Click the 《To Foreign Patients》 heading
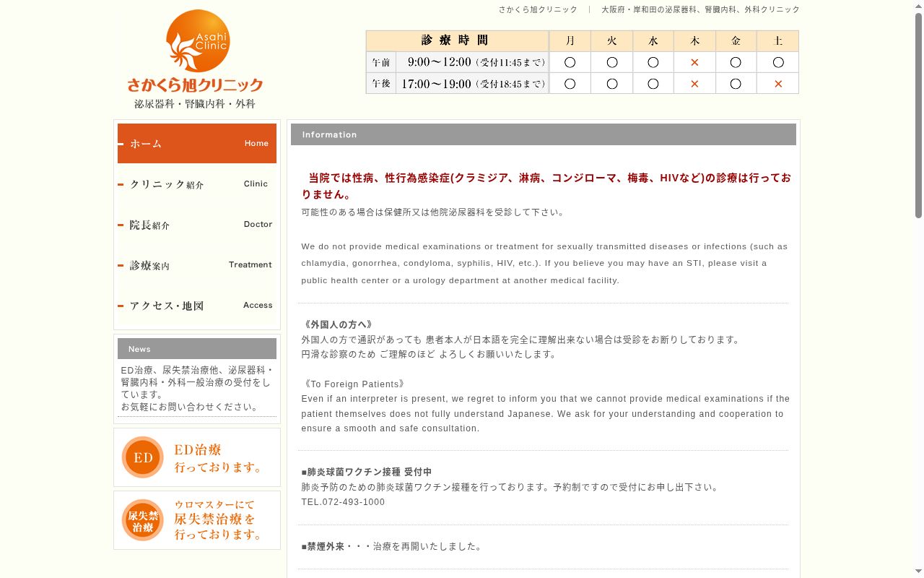 [354, 384]
